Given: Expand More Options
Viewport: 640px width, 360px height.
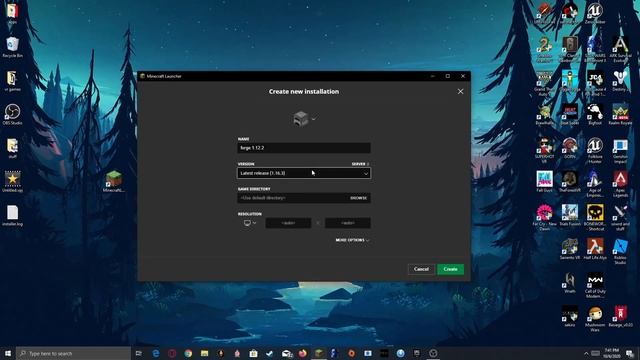Looking at the screenshot, I should pos(352,240).
